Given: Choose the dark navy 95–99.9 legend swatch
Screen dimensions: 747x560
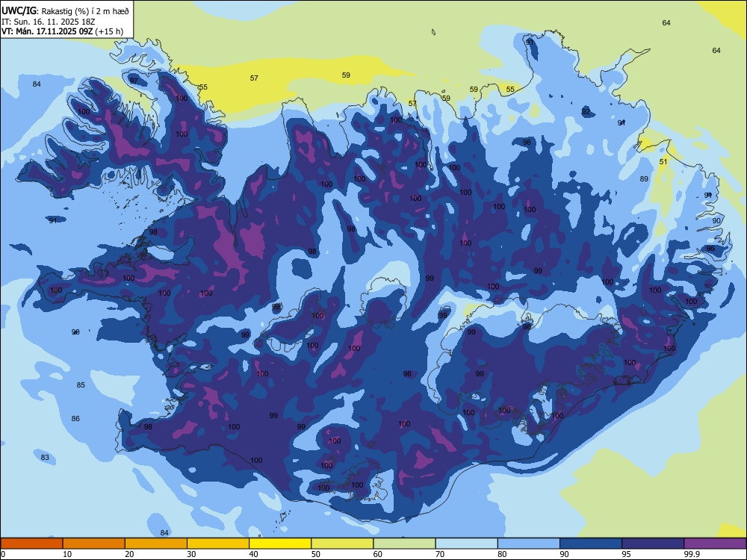Looking at the screenshot, I should (653, 544).
